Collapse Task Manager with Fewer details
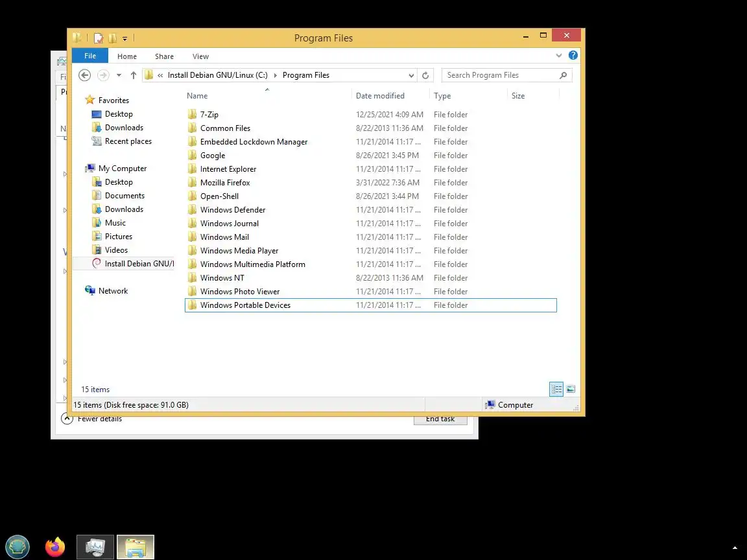747x560 pixels. (92, 419)
